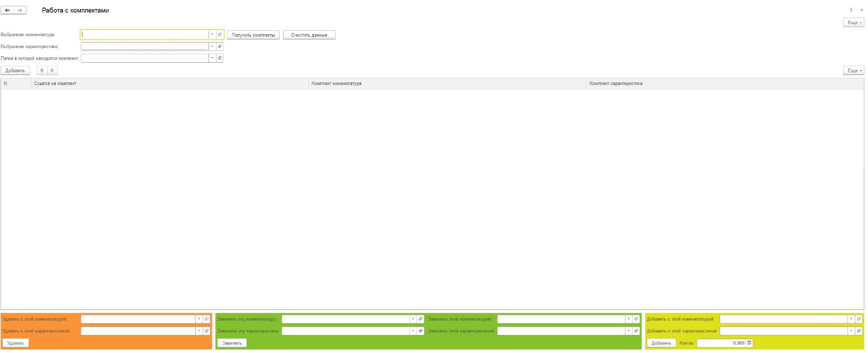Open calculator icon next to Кол-во field

coord(749,343)
